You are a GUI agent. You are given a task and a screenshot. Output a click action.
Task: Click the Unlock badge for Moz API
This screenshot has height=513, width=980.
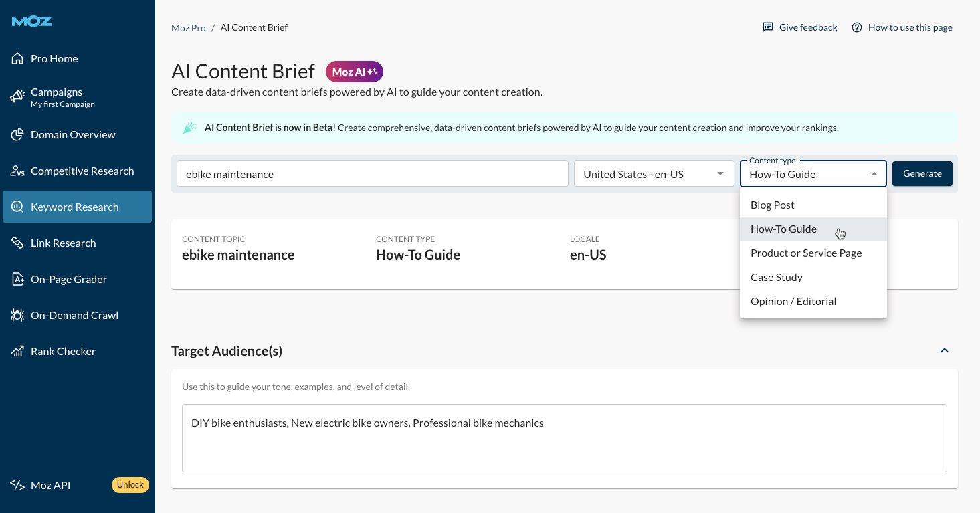(x=130, y=485)
